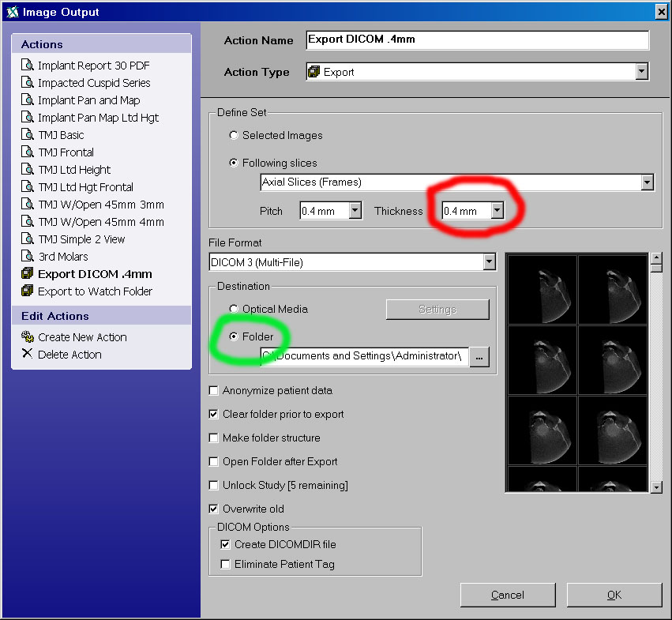672x620 pixels.
Task: Click the TMJ W/Open 45mm 4mm icon
Action: pos(28,221)
